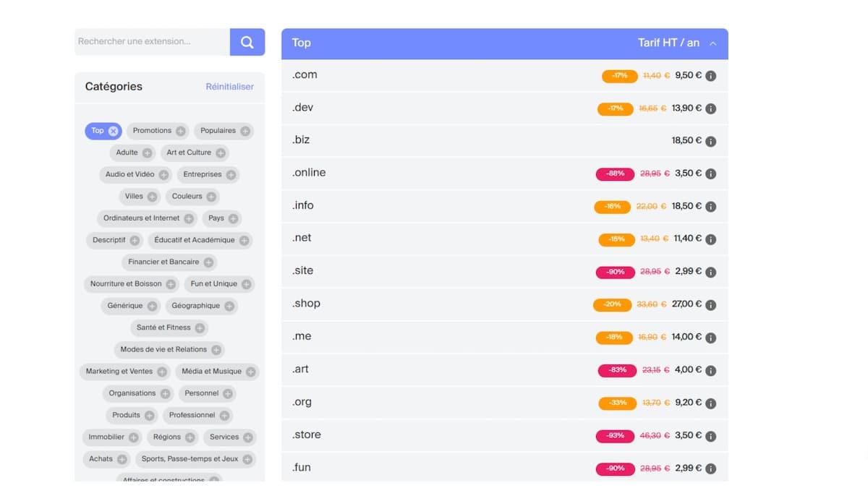Open info icon for .com row

711,76
